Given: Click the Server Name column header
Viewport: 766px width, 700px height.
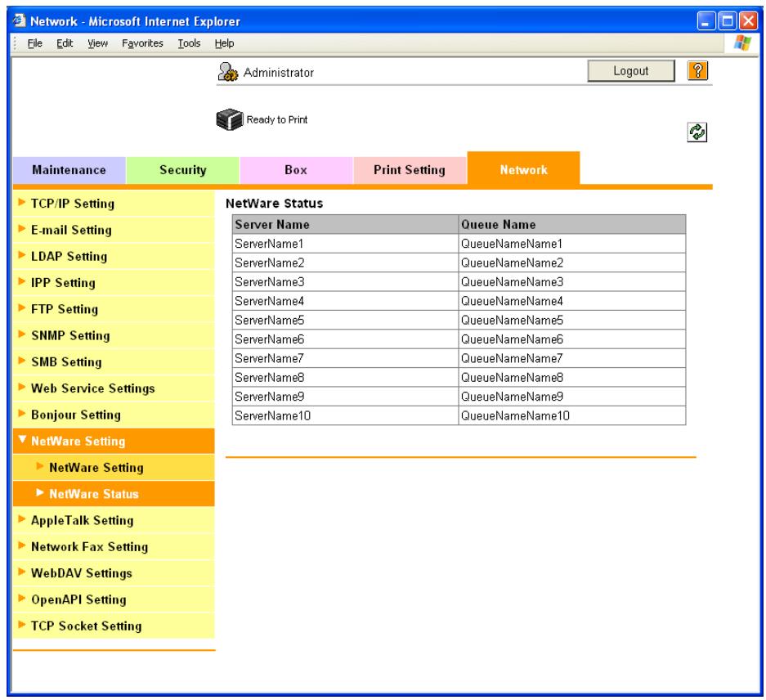Looking at the screenshot, I should 345,224.
